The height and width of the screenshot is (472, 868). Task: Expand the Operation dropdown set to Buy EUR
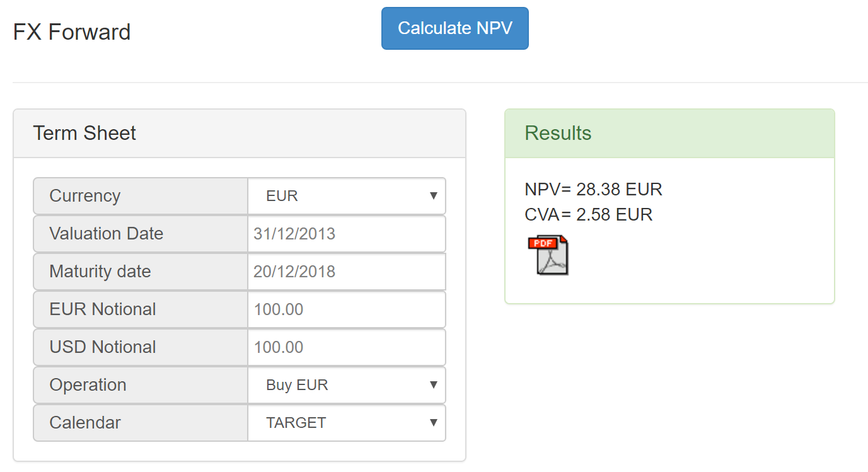347,385
